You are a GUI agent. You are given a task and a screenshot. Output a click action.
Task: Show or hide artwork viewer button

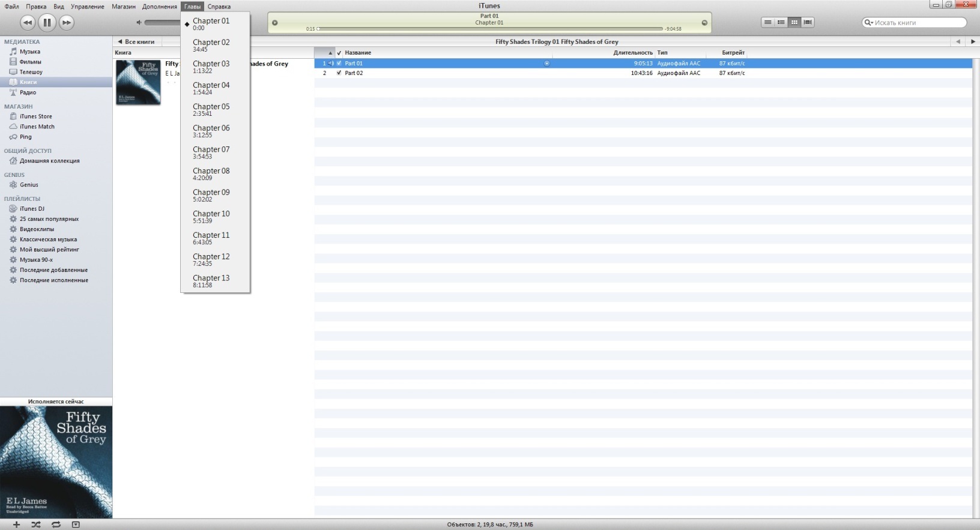(x=76, y=525)
